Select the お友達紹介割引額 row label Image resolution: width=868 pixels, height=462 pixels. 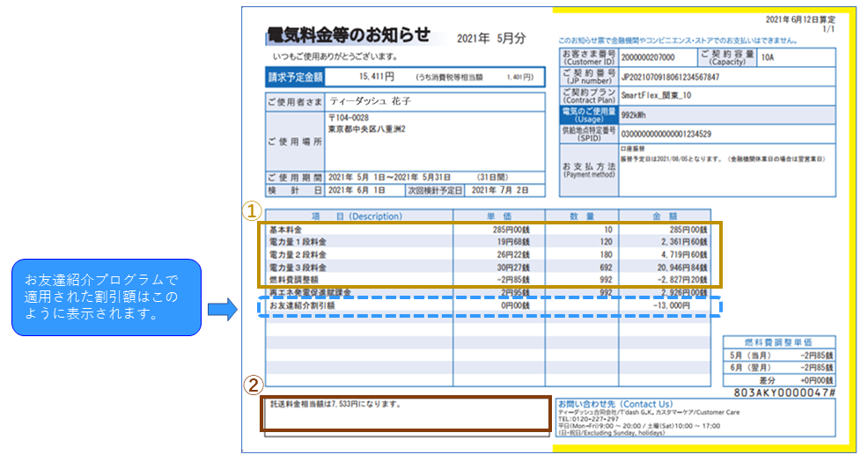[x=304, y=304]
